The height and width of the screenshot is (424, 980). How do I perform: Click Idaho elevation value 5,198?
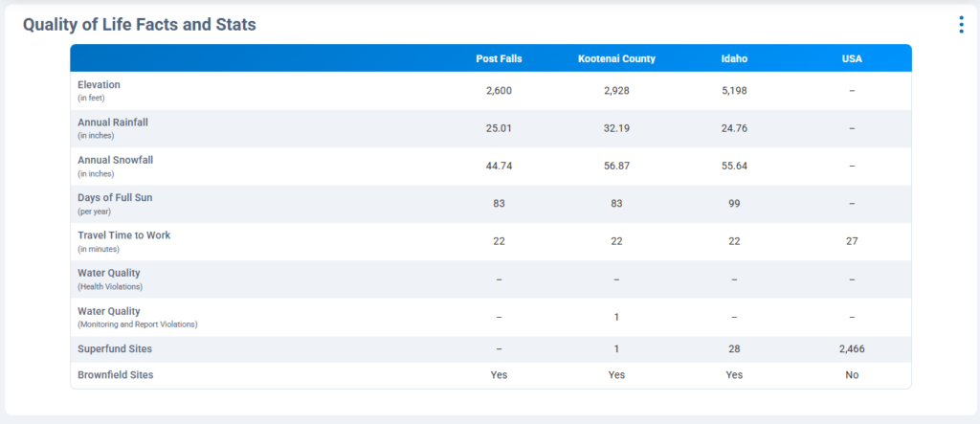point(734,91)
